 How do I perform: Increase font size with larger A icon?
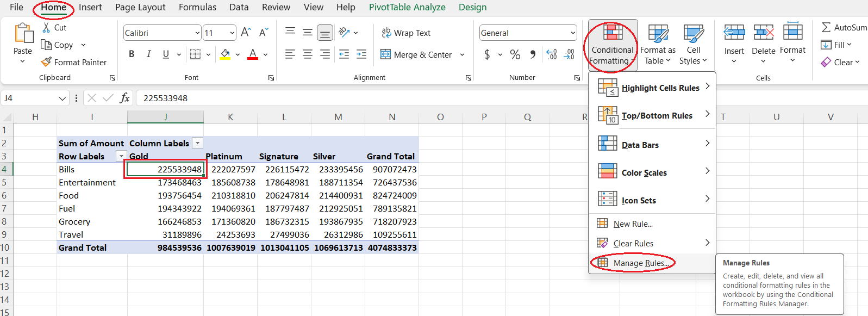pos(246,33)
